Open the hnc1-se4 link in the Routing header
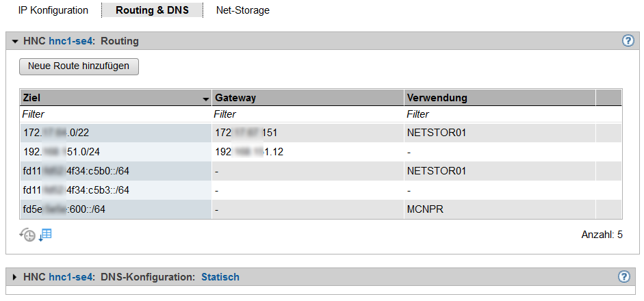Screen dimensions: 644x301 click(71, 41)
